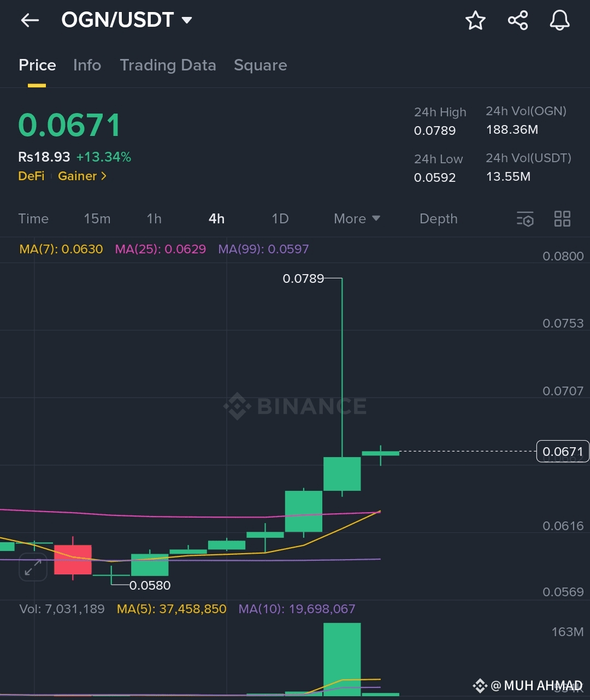
Task: Tap the MA(25): 0.0629 indicator label
Action: pyautogui.click(x=161, y=250)
